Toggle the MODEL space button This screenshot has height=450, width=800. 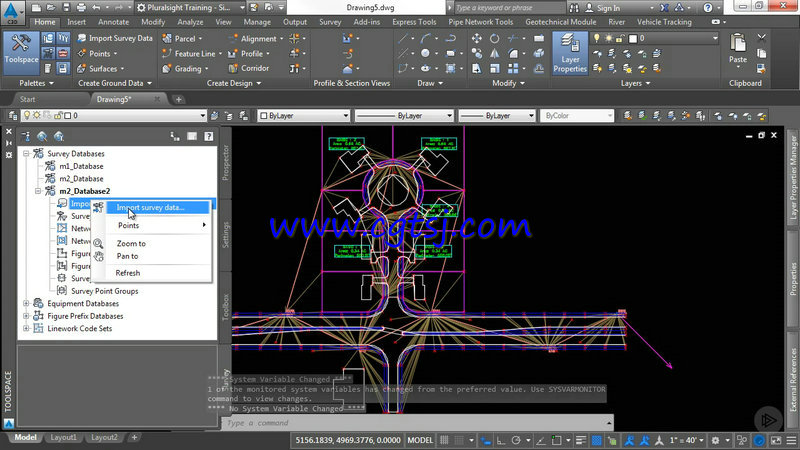click(x=420, y=440)
